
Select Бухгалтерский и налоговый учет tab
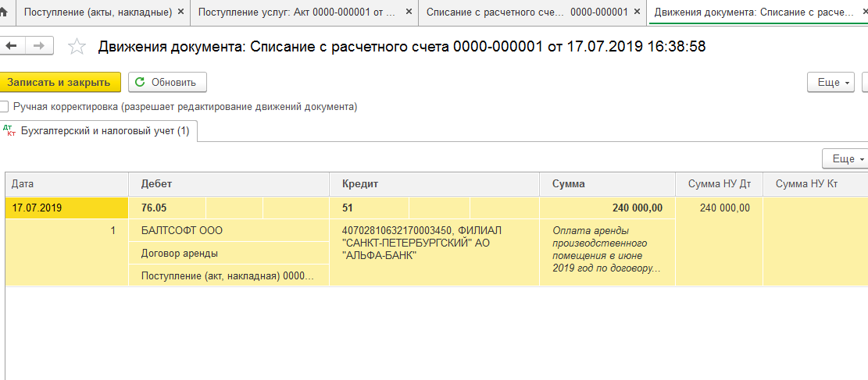pos(98,131)
